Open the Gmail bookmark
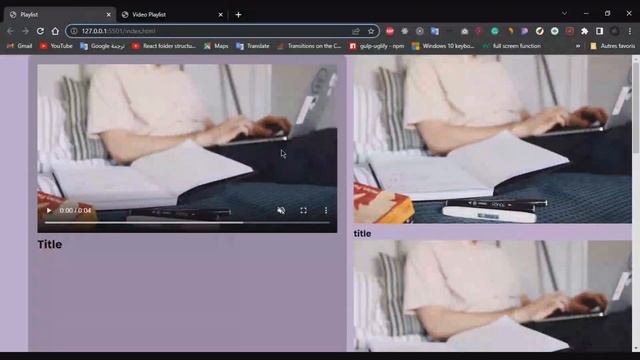This screenshot has height=360, width=640. [19, 46]
